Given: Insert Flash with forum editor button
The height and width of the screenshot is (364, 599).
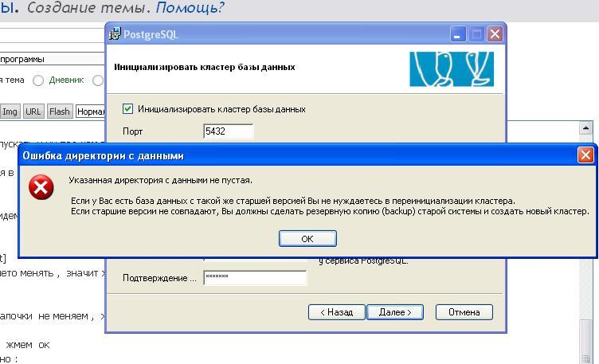Looking at the screenshot, I should [x=60, y=112].
